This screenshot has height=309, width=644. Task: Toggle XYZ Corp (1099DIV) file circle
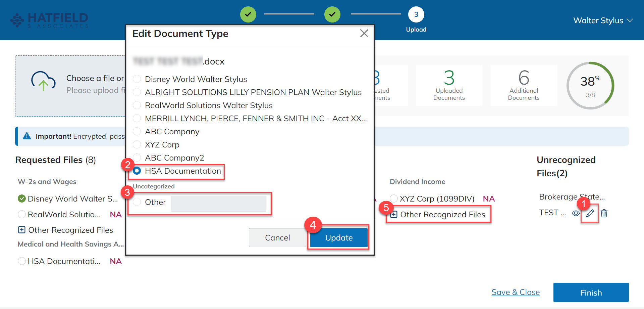(x=394, y=198)
